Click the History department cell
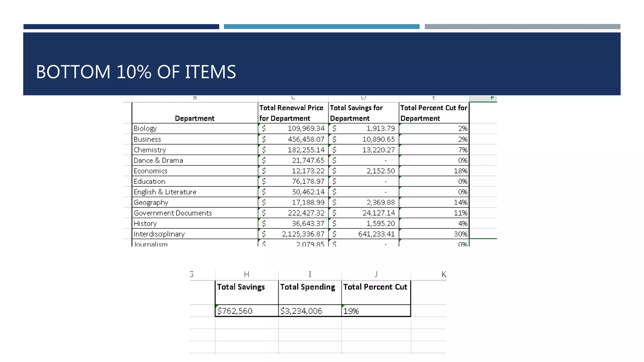The image size is (644, 362). [195, 223]
